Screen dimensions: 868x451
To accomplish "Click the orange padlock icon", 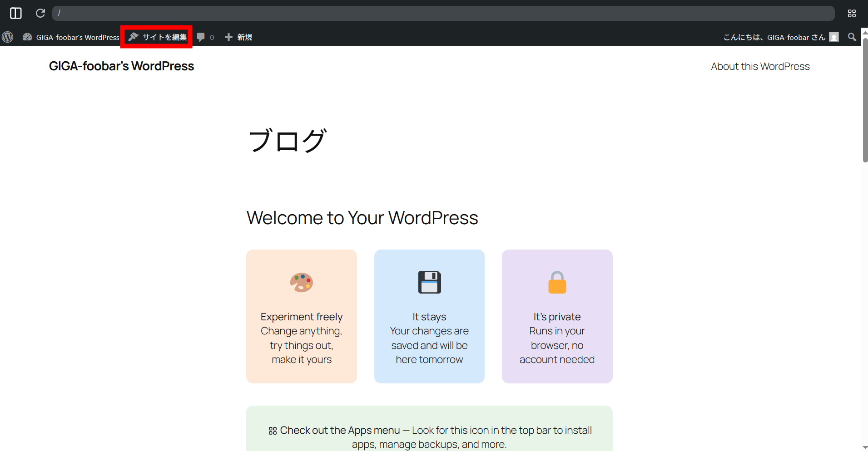I will point(557,282).
